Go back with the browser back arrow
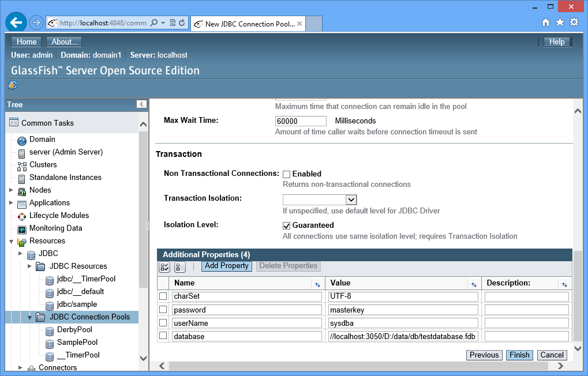Viewport: 588px width, 376px height. click(x=16, y=22)
